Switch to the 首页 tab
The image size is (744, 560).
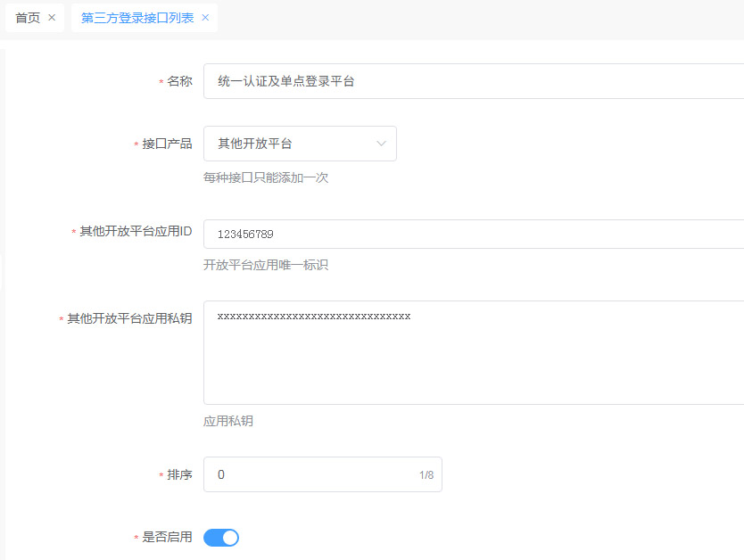pos(28,18)
